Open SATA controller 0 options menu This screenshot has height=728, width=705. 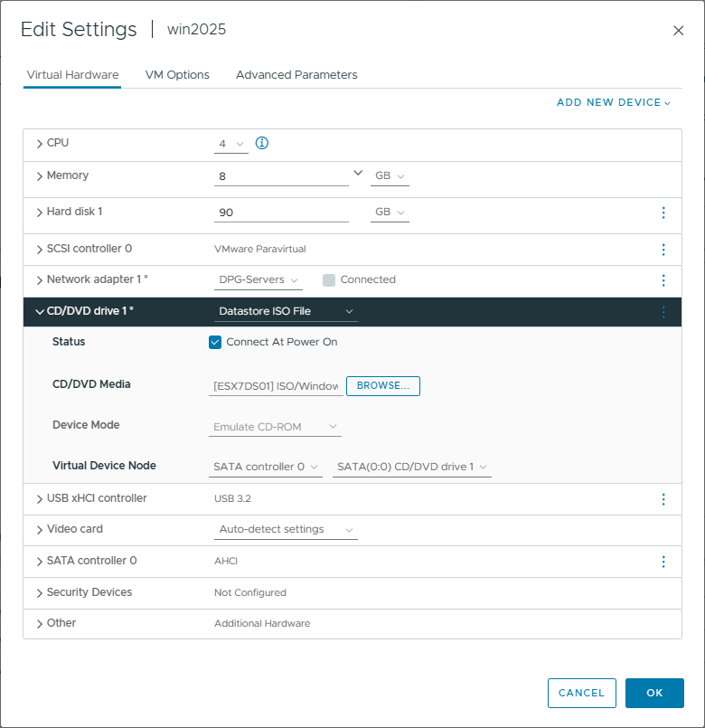(663, 562)
